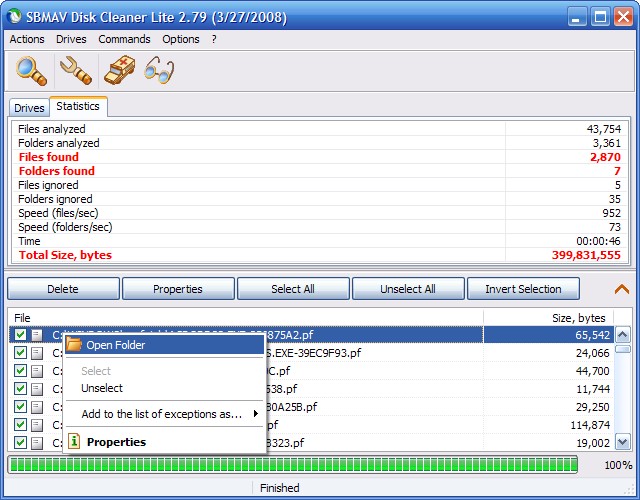This screenshot has width=640, height=500.
Task: Click the green scan progress bar
Action: click(x=293, y=465)
